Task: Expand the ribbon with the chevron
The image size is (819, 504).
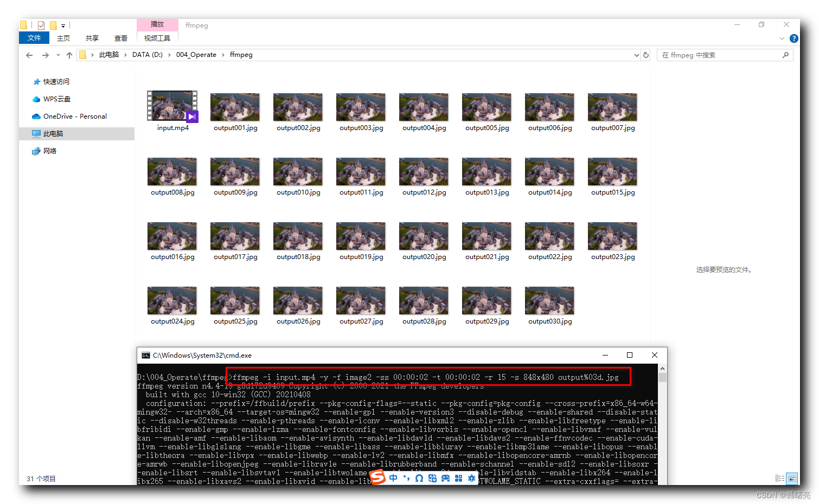Action: (x=782, y=38)
